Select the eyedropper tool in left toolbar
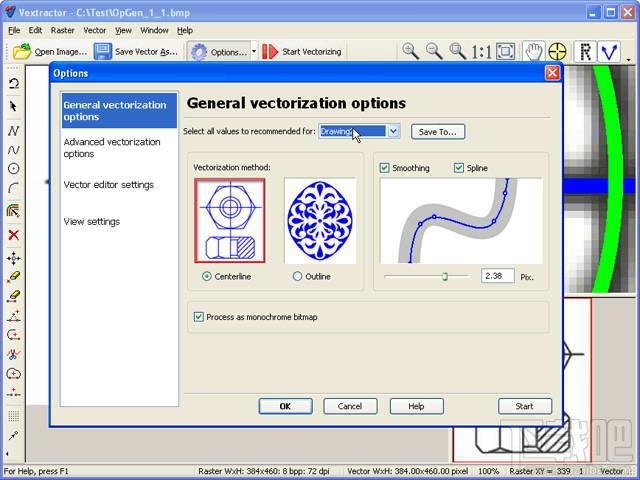The width and height of the screenshot is (640, 480). (13, 436)
